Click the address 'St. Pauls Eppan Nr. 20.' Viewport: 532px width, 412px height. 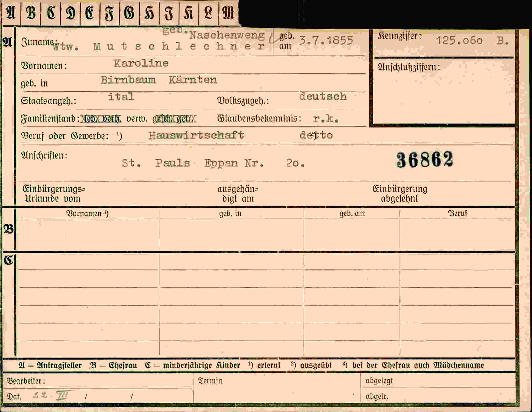213,163
